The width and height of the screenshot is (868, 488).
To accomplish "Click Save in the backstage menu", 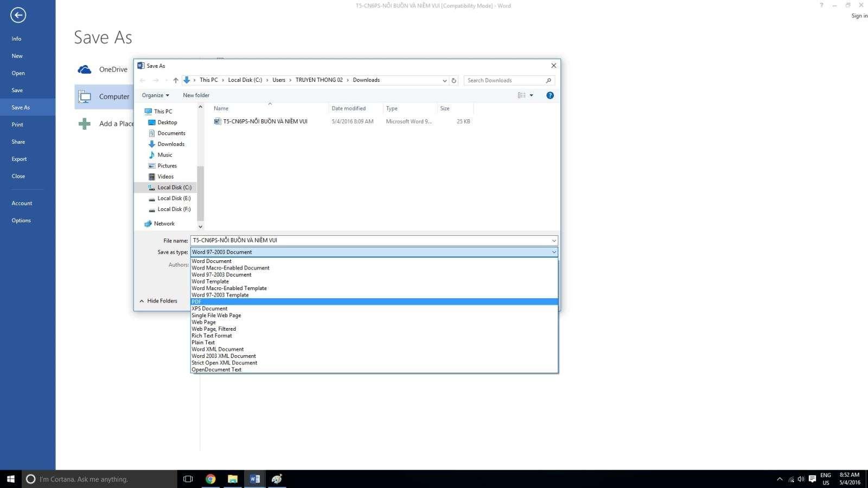I will click(17, 90).
